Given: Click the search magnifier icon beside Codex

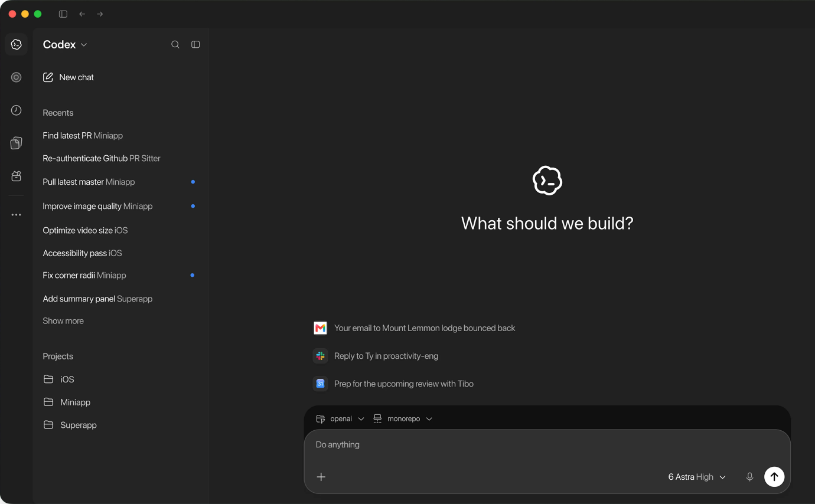Looking at the screenshot, I should (175, 44).
